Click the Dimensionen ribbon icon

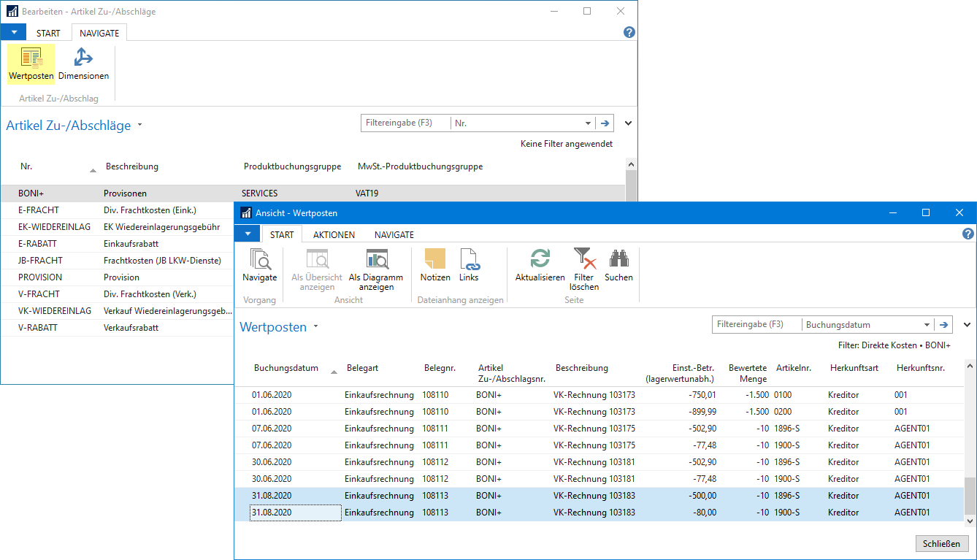83,64
